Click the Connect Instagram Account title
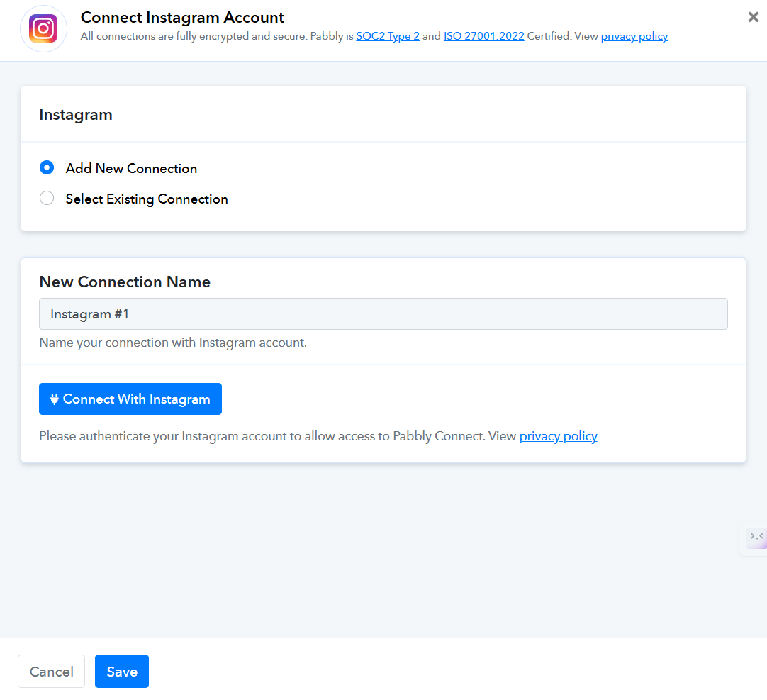This screenshot has width=767, height=700. pos(182,18)
